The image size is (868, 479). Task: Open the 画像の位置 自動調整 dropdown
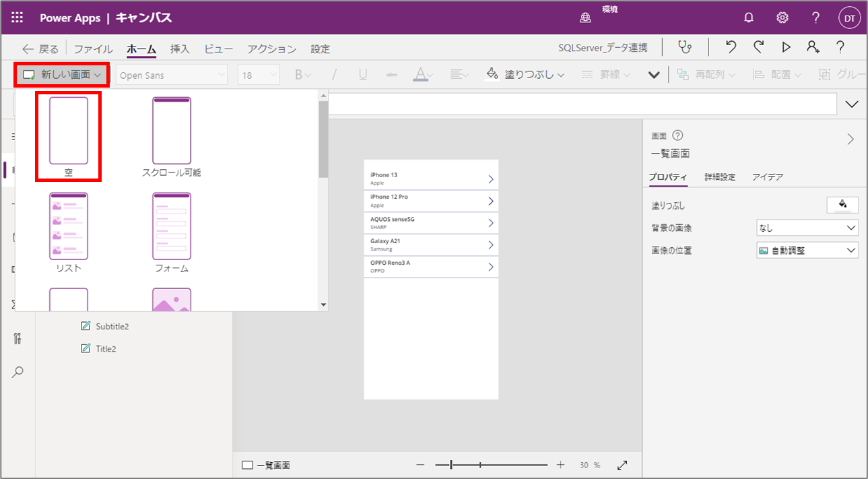(807, 251)
